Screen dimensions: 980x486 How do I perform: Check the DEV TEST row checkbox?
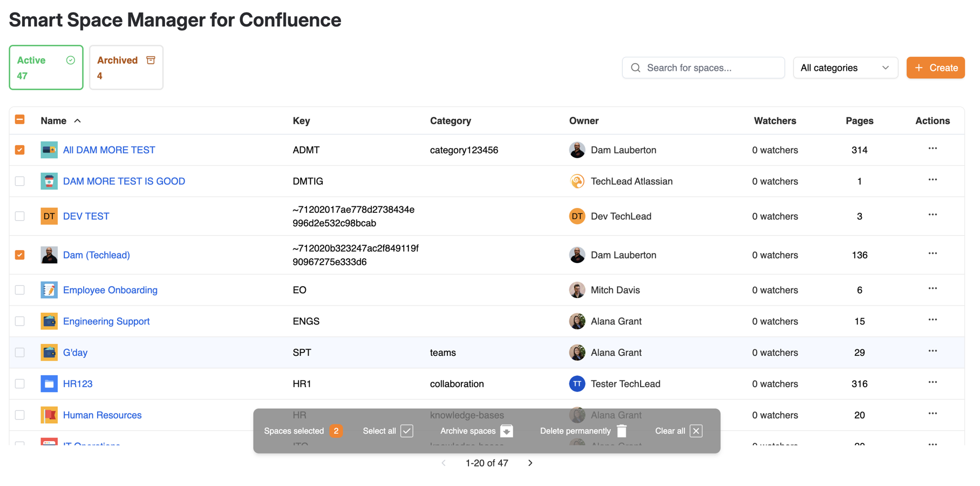coord(20,217)
